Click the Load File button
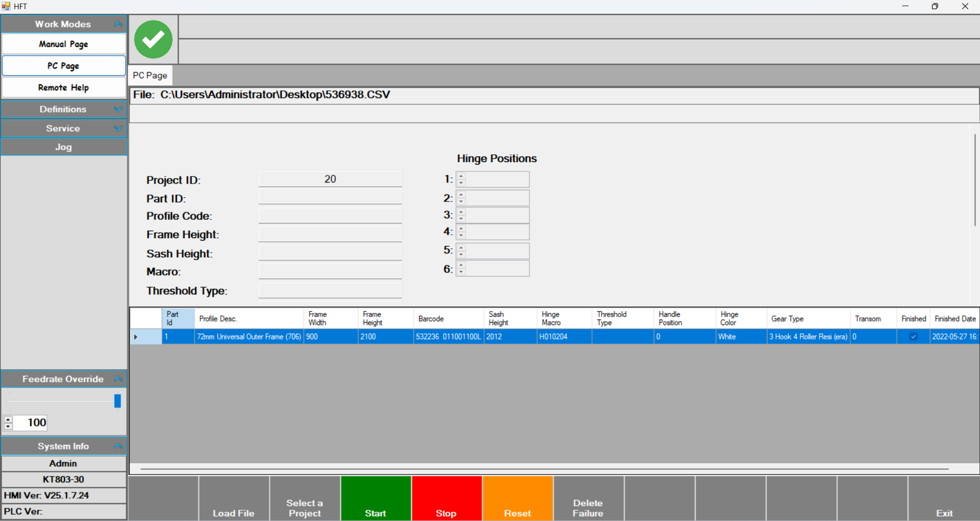The image size is (980, 521). point(234,499)
